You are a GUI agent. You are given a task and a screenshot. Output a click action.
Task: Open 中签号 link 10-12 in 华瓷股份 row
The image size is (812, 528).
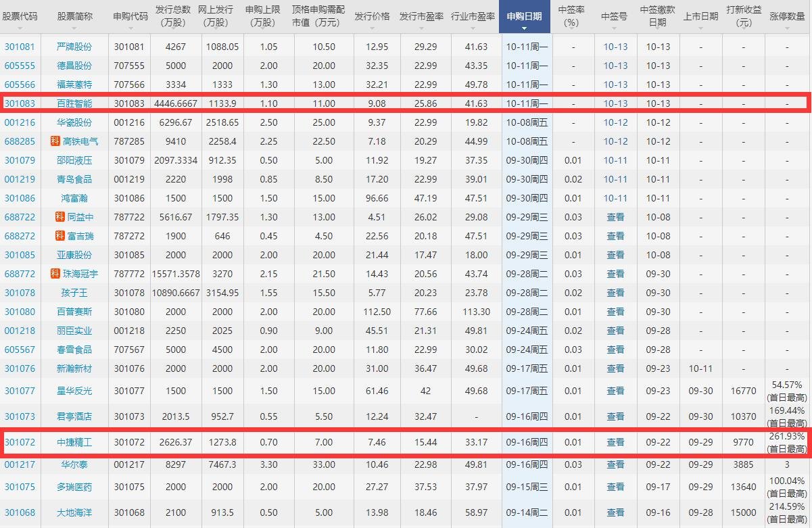[x=616, y=122]
